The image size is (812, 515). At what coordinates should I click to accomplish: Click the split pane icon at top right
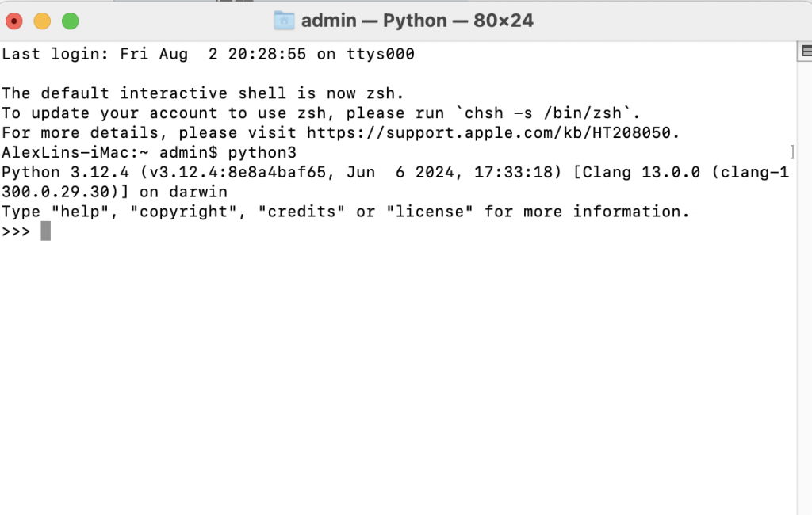(806, 51)
